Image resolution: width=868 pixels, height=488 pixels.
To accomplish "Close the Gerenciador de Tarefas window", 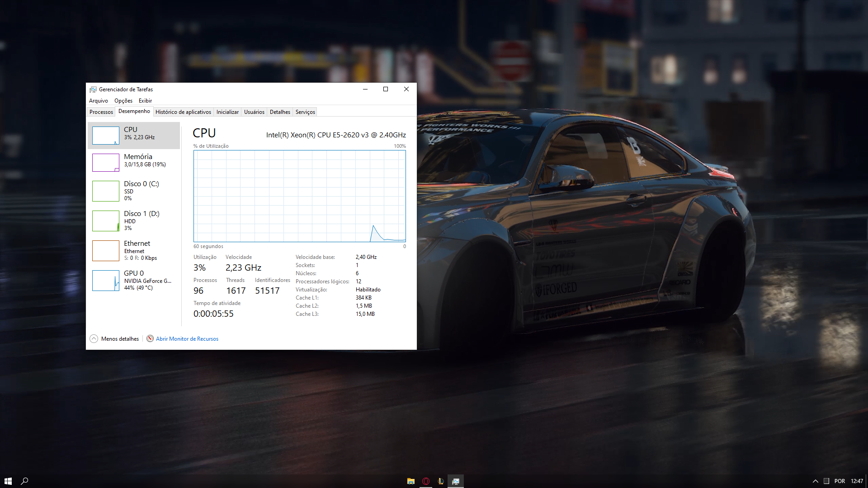I will point(406,89).
